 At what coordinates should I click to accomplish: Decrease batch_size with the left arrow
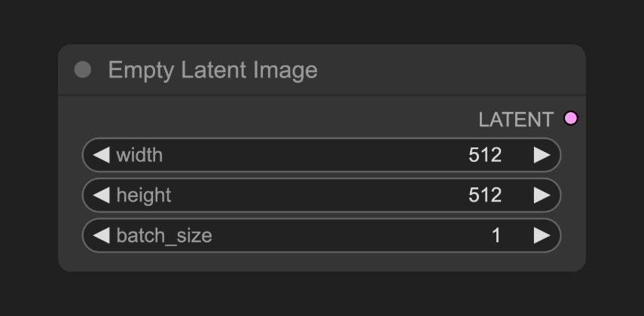(102, 235)
